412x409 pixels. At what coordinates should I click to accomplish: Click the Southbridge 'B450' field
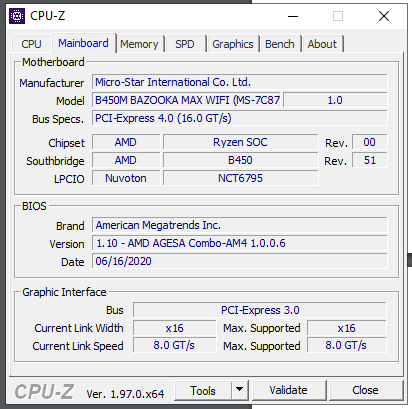click(x=240, y=160)
